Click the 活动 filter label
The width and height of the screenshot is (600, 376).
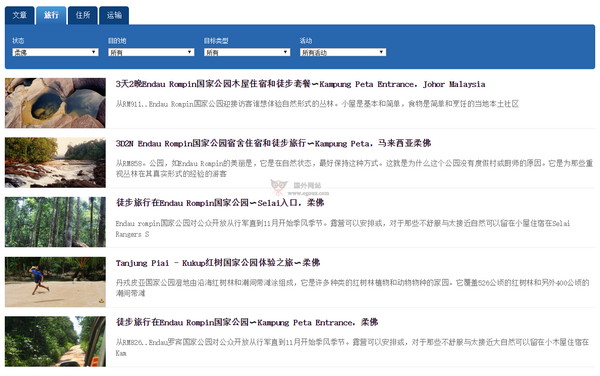(306, 41)
